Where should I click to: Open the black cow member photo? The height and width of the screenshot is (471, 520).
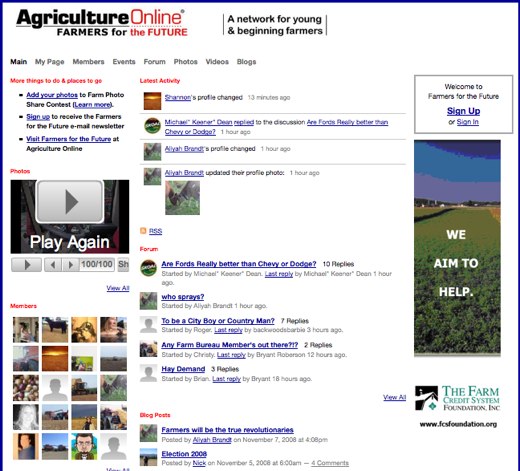click(x=55, y=330)
